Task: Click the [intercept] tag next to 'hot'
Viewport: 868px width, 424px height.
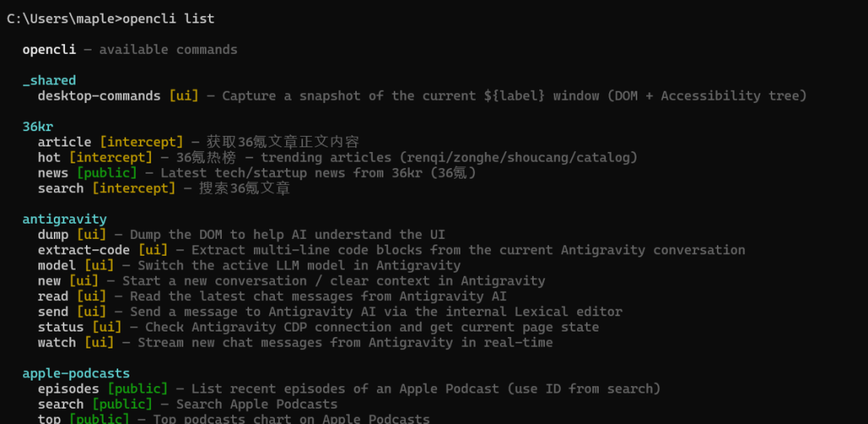Action: coord(110,158)
